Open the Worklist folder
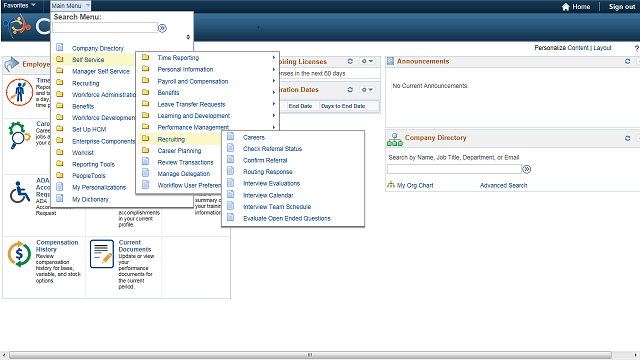Viewport: 640px width, 360px height. [83, 153]
